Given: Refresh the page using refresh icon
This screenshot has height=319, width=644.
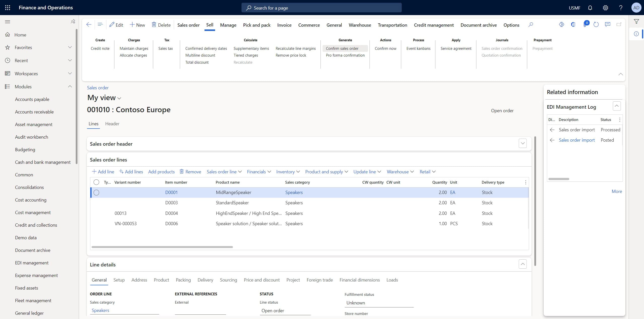Looking at the screenshot, I should pyautogui.click(x=596, y=24).
